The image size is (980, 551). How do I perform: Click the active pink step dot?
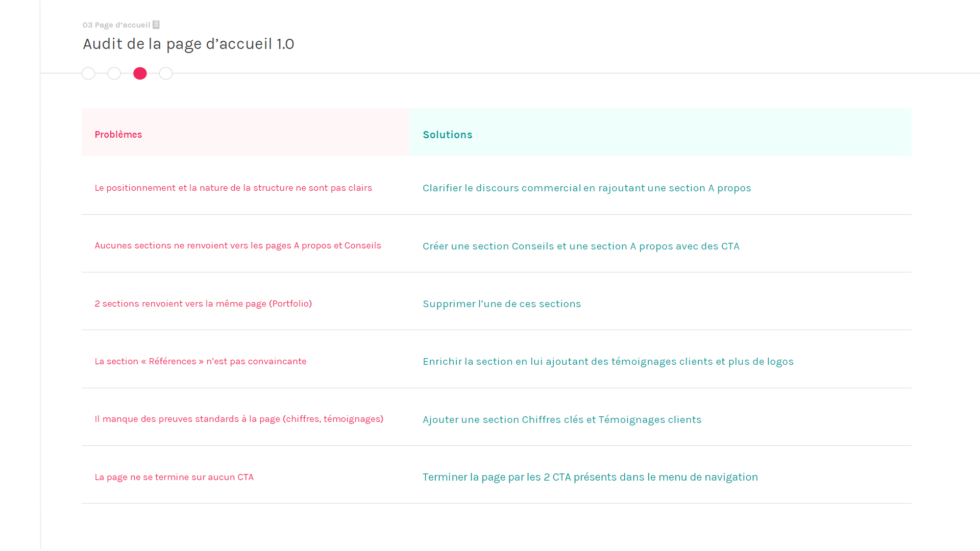140,73
